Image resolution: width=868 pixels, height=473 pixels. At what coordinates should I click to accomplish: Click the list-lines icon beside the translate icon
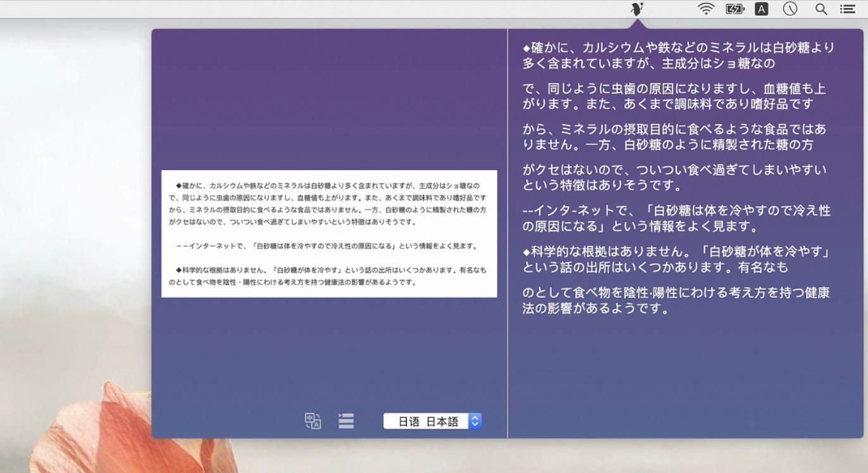click(346, 421)
